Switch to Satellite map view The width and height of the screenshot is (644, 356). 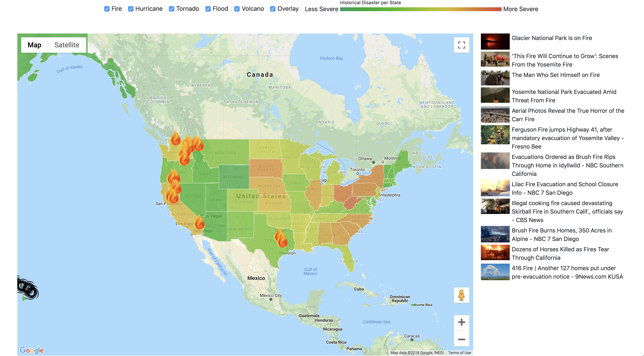click(67, 45)
